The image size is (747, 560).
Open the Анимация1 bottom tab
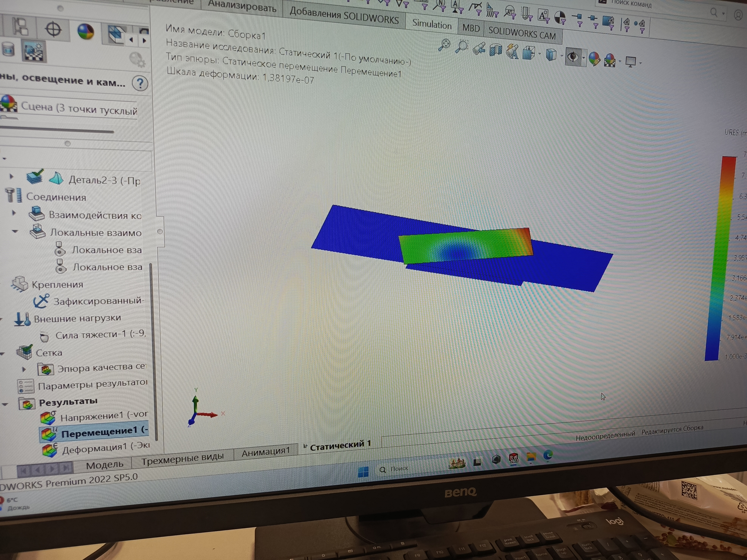tap(265, 452)
